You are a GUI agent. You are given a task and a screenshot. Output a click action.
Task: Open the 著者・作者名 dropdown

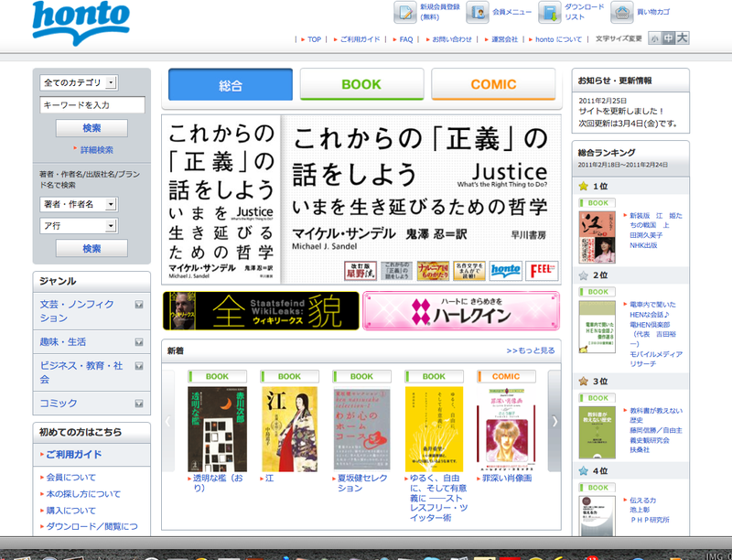point(79,204)
